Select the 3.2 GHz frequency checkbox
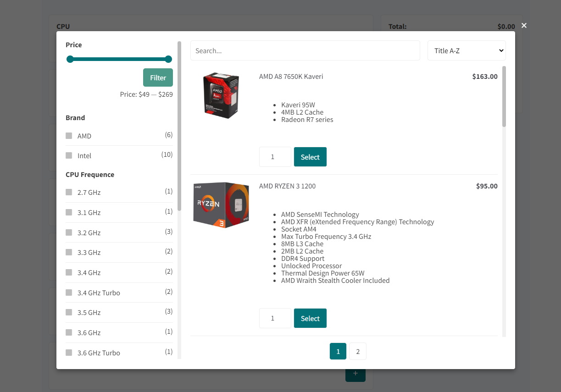The height and width of the screenshot is (392, 561). pyautogui.click(x=69, y=232)
